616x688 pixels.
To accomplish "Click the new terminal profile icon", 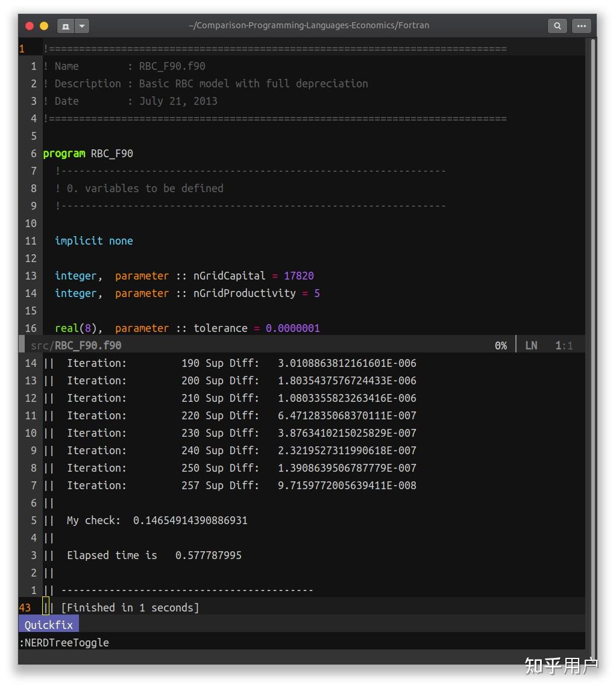I will (x=65, y=25).
